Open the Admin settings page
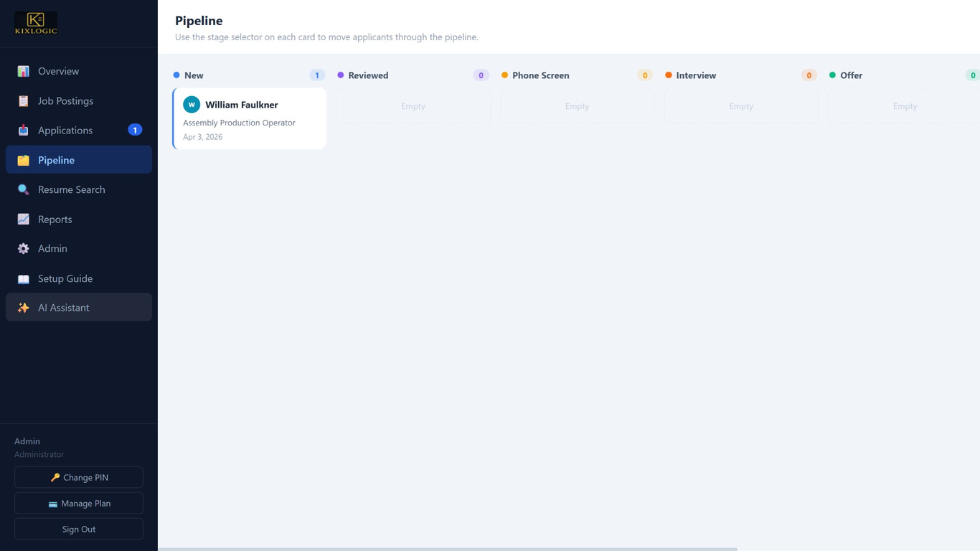Screen dimensions: 980x551 point(79,248)
